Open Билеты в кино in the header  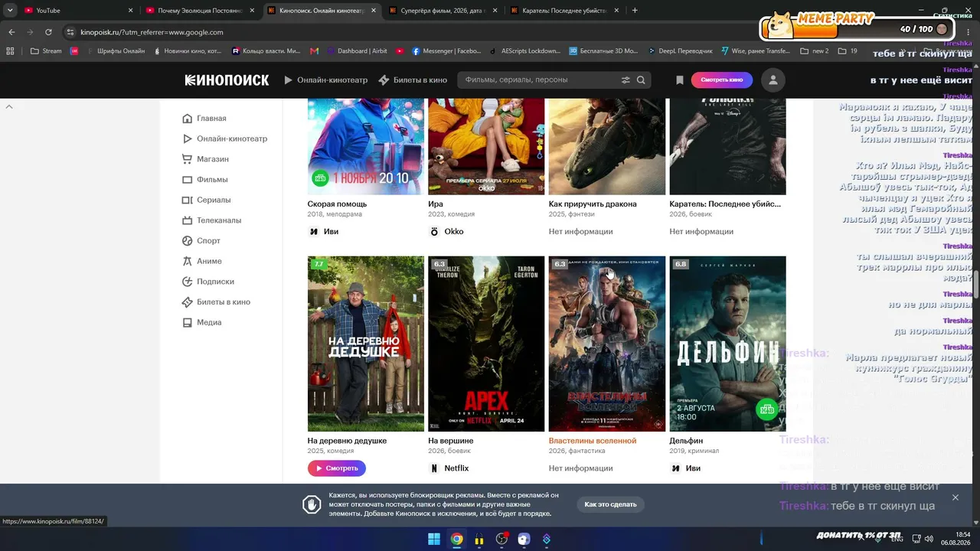(x=413, y=80)
